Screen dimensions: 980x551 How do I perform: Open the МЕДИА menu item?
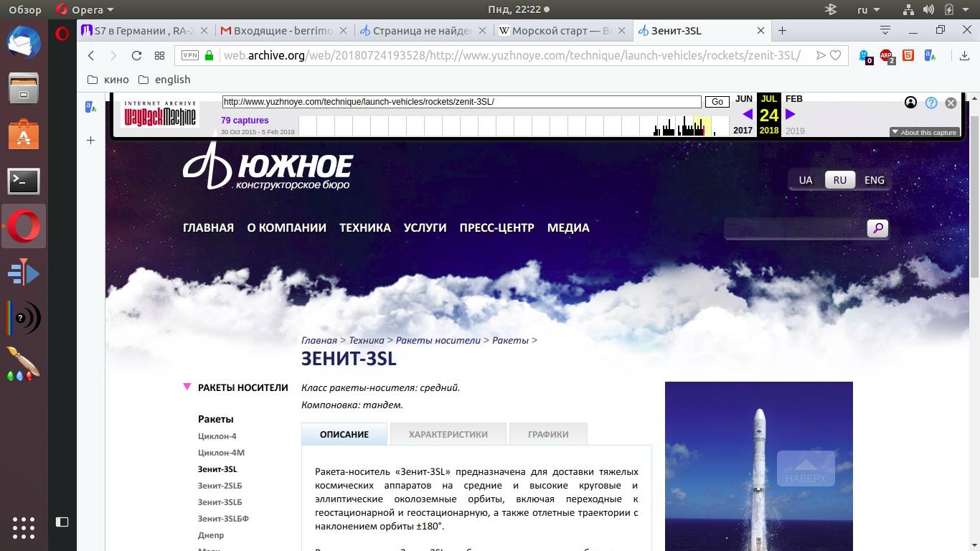tap(568, 227)
